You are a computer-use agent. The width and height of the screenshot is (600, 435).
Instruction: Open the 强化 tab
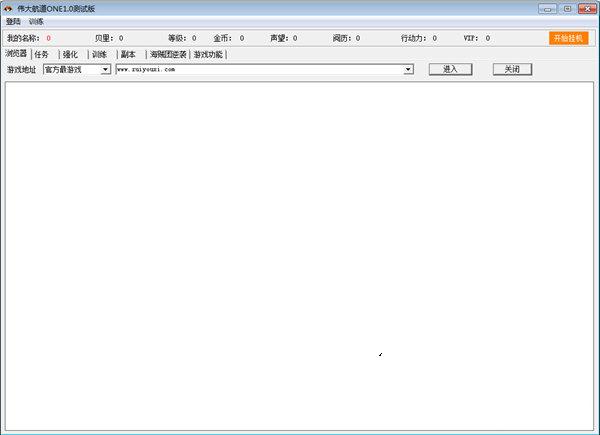(70, 54)
